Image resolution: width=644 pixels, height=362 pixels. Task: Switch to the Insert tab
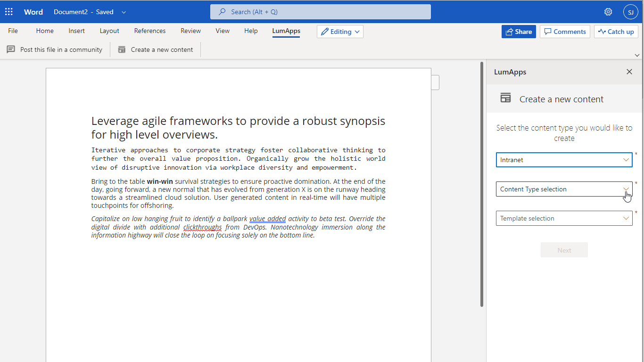coord(76,31)
